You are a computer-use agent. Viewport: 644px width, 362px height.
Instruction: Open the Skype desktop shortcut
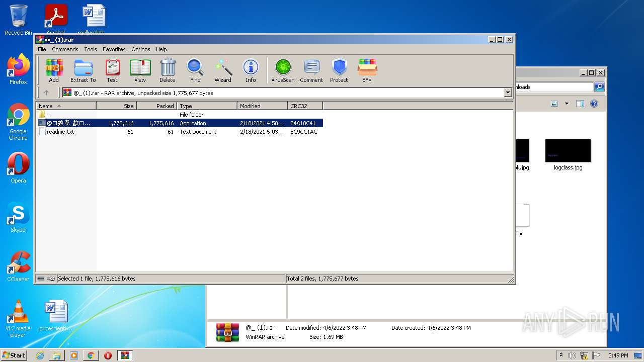tap(18, 218)
